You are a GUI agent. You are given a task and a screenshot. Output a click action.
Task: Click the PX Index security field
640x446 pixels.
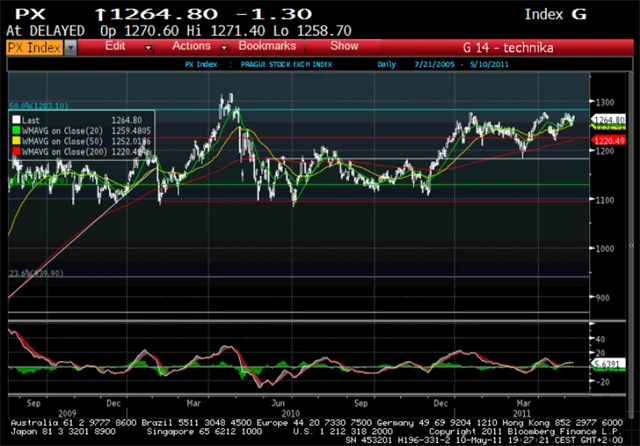35,48
